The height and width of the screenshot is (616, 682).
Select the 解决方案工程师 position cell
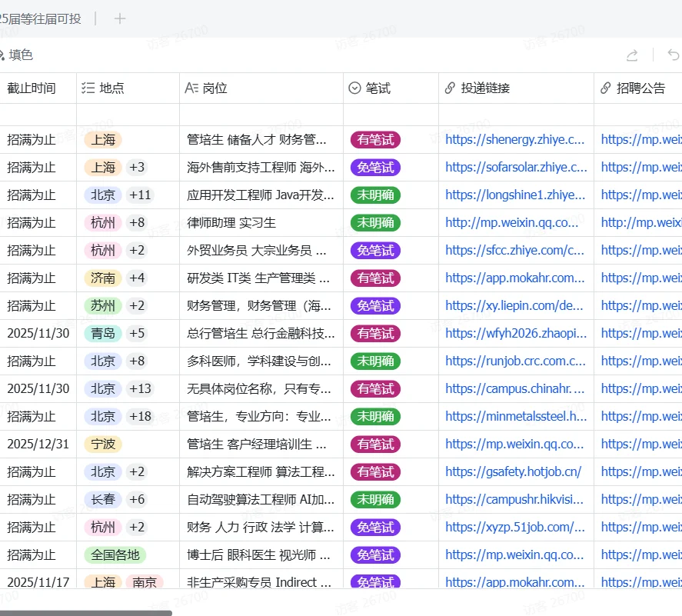tap(261, 472)
